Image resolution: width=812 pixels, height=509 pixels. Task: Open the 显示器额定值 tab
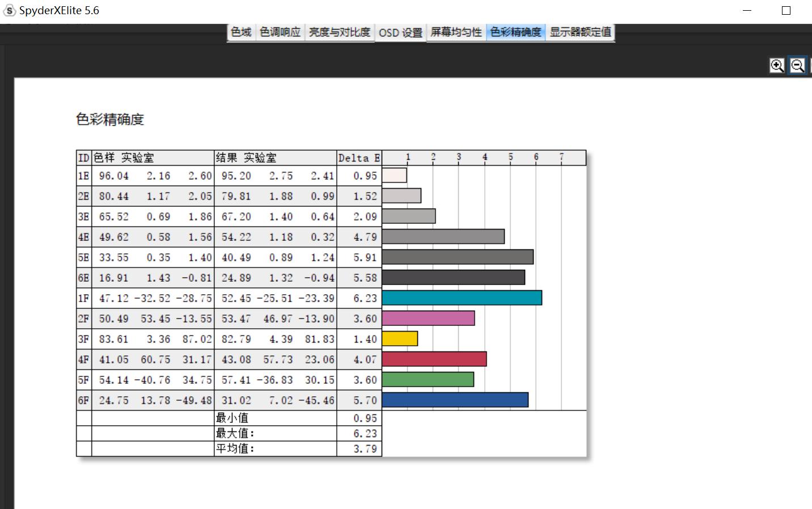coord(580,32)
